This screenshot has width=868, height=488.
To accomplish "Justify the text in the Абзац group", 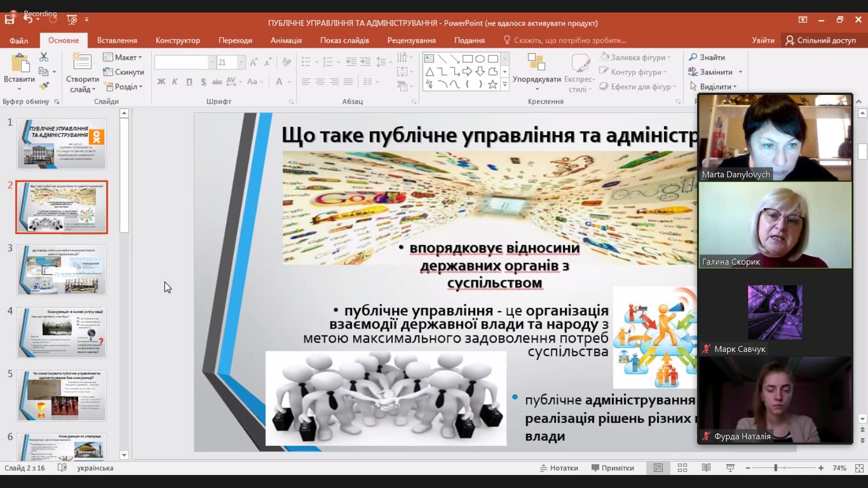I will pos(348,82).
